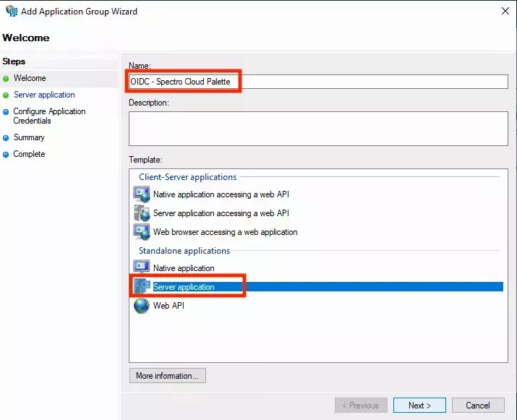517x420 pixels.
Task: Go to the Server application step
Action: coord(44,95)
